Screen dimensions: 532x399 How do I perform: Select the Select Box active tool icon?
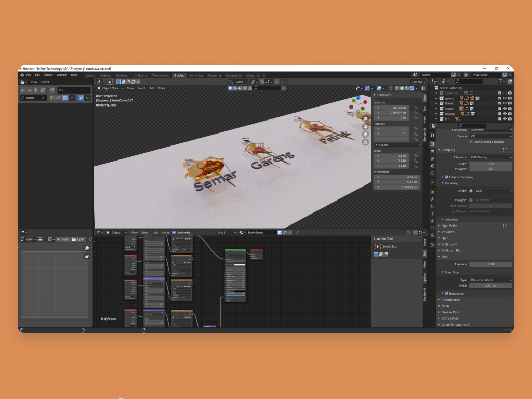(x=378, y=246)
